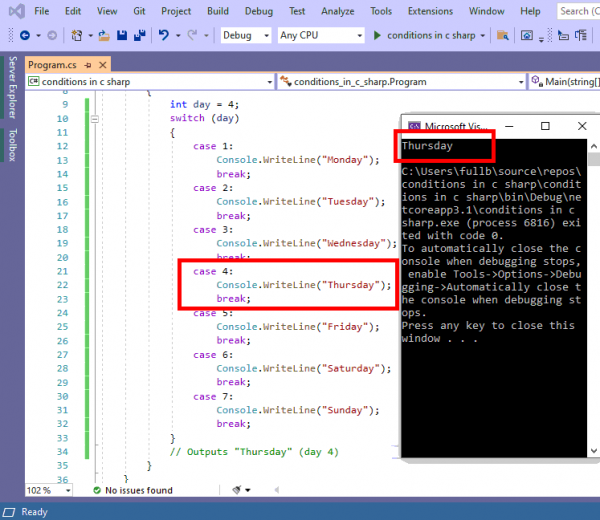600x520 pixels.
Task: Open the Build menu
Action: point(217,11)
